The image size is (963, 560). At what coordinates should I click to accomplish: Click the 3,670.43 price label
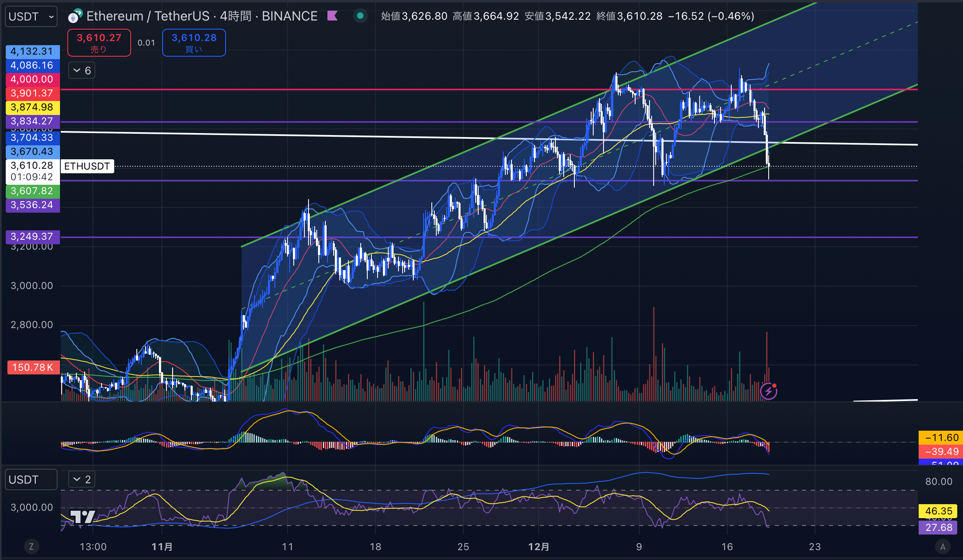click(32, 151)
